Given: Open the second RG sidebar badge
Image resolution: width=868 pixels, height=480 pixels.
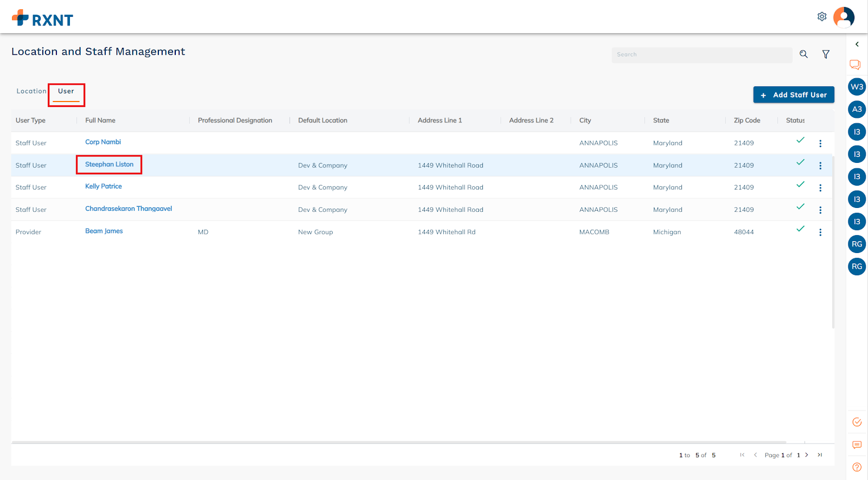Looking at the screenshot, I should coord(857,266).
